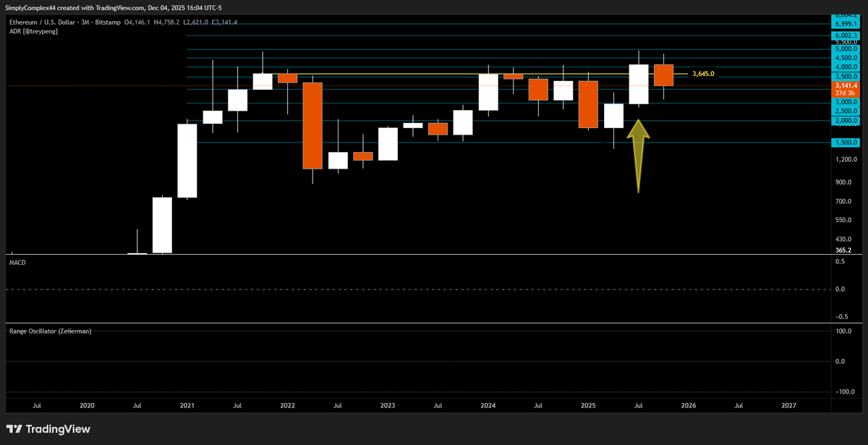
Task: Click the 4,500.0 price level label
Action: 846,58
